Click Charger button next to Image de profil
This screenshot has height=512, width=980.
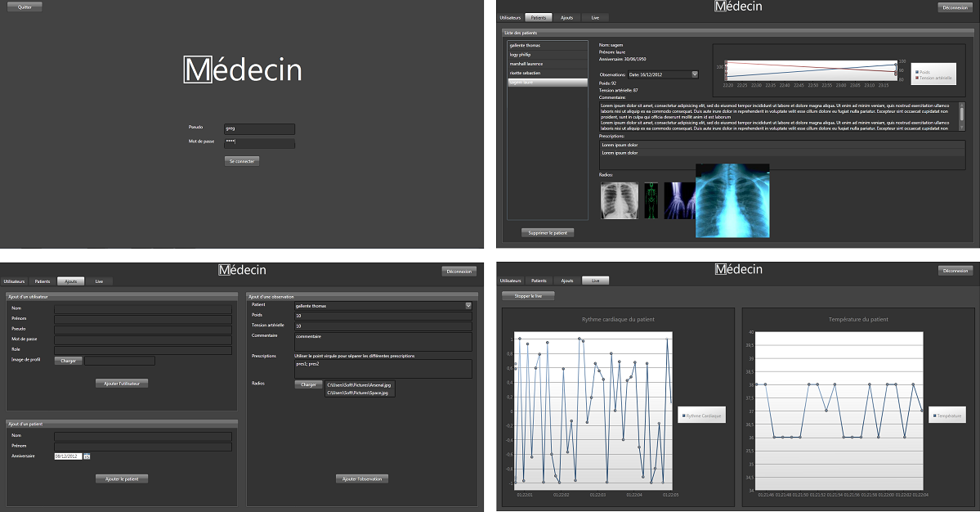68,361
